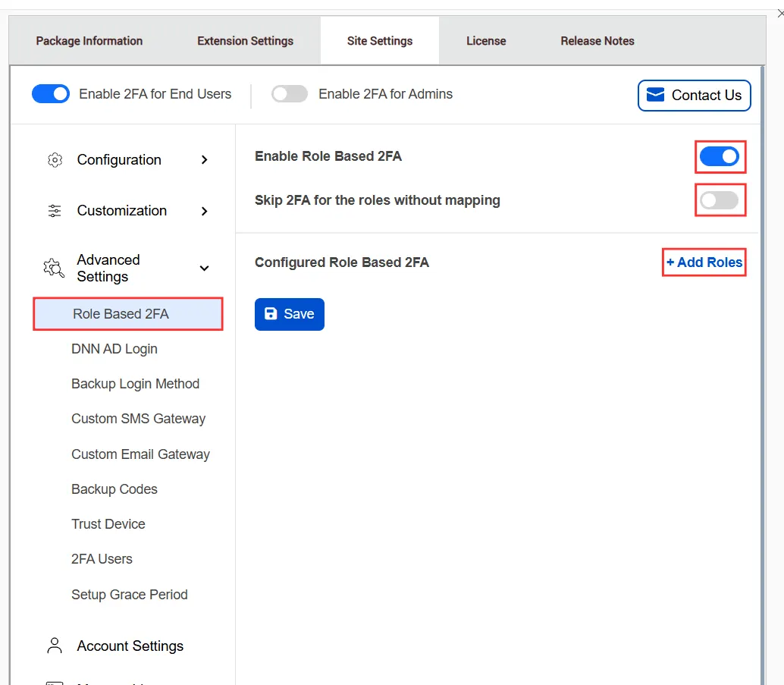Disable the 2FA for End Users toggle
Image resolution: width=784 pixels, height=685 pixels.
click(x=51, y=94)
